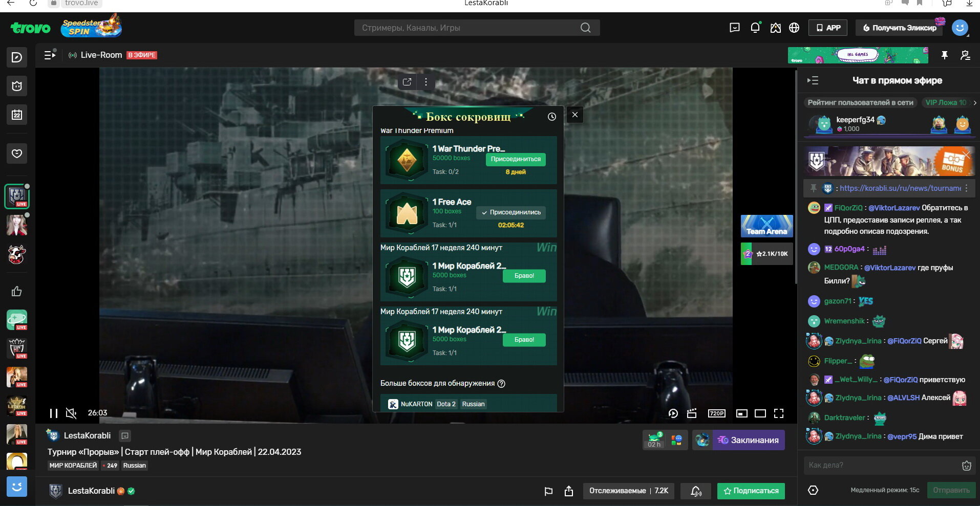This screenshot has width=980, height=506.
Task: Pause the live stream video
Action: [54, 413]
